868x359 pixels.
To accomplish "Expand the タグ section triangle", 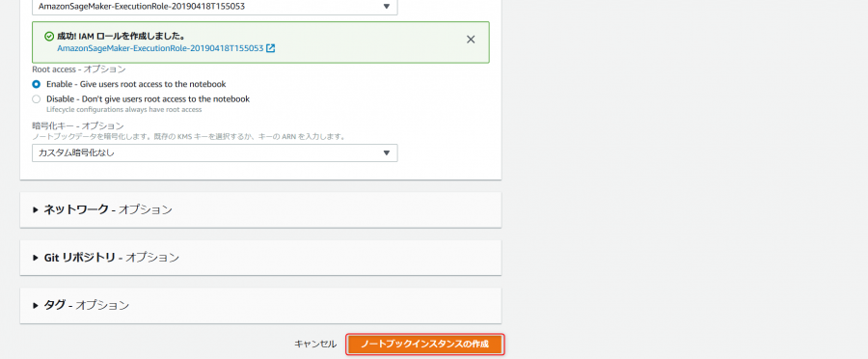I will click(36, 305).
